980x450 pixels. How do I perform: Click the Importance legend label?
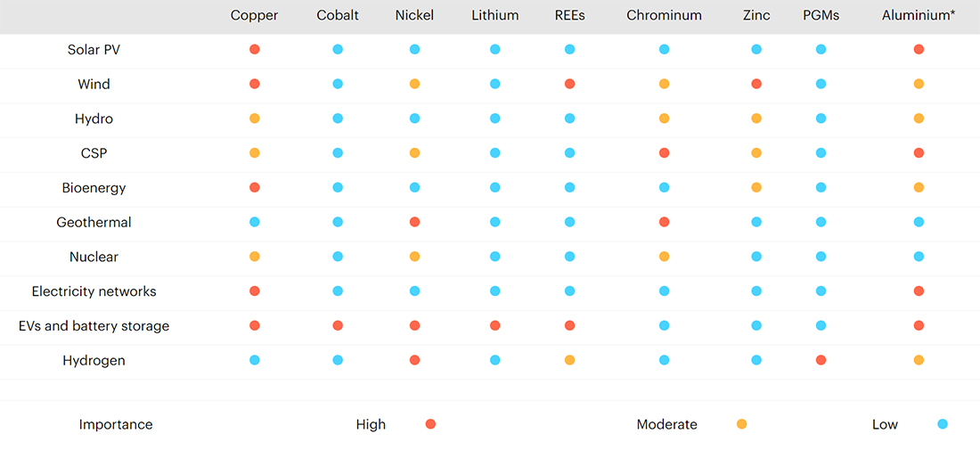tap(116, 424)
